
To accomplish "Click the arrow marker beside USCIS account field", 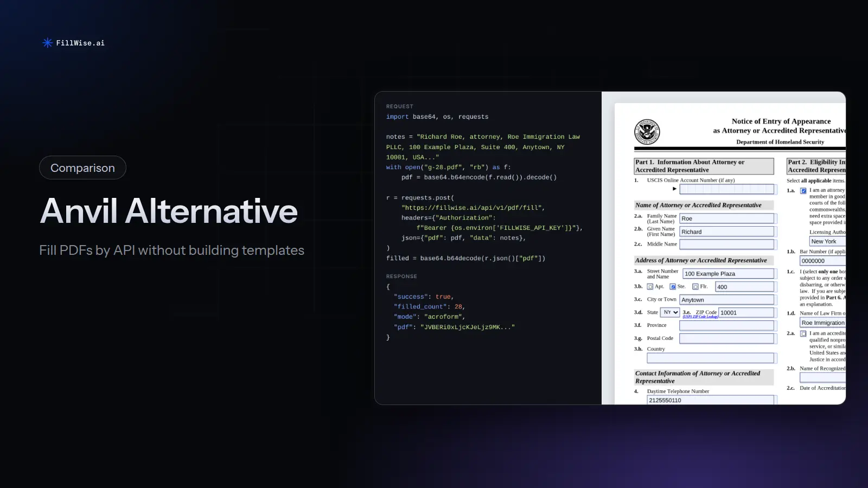I will 674,189.
